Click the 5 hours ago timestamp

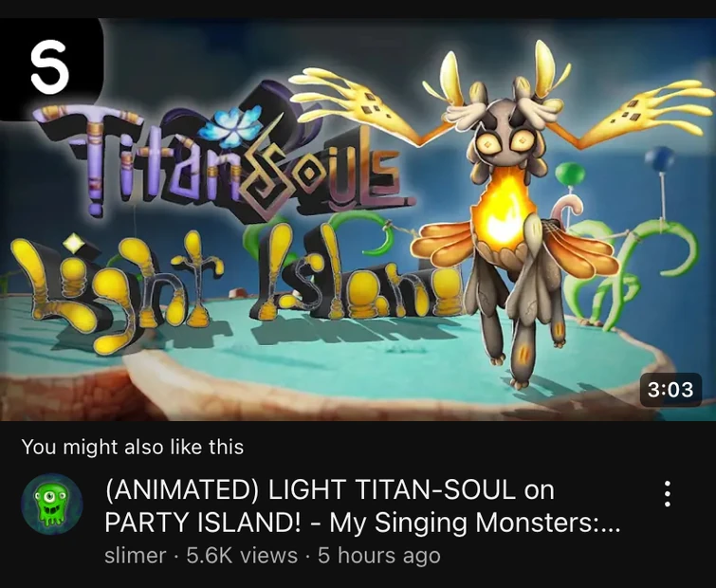[x=379, y=556]
